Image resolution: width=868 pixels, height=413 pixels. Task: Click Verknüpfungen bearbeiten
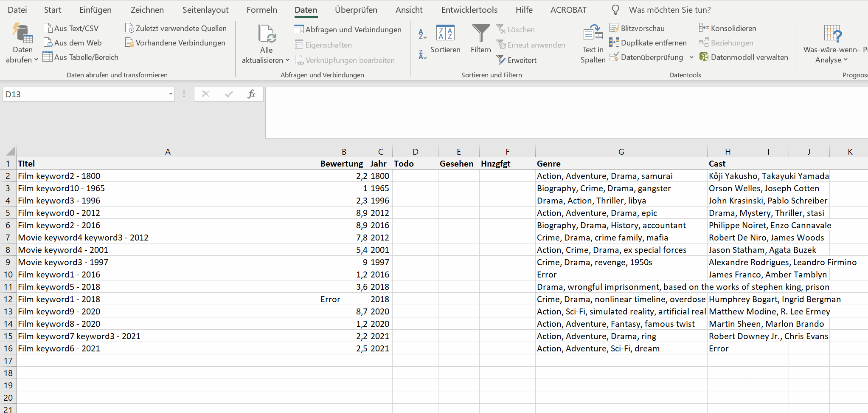tap(345, 60)
